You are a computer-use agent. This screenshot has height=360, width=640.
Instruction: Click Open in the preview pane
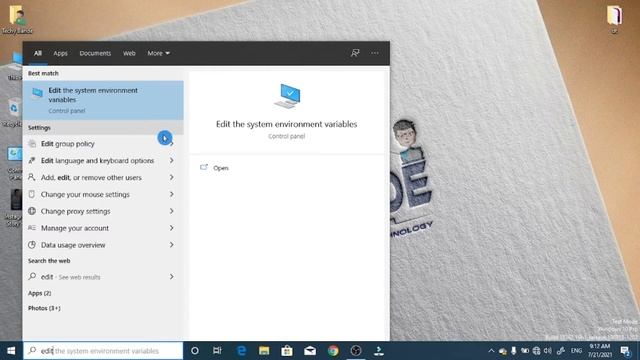220,168
